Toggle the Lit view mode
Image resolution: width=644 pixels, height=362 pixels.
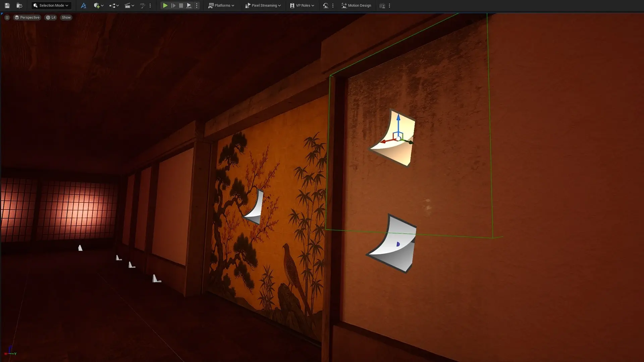pyautogui.click(x=51, y=17)
